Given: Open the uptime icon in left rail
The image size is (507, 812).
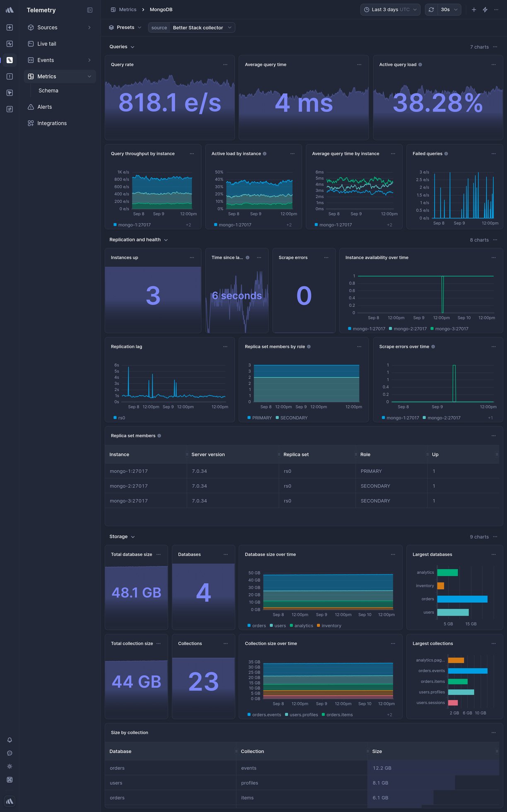Looking at the screenshot, I should 10,43.
